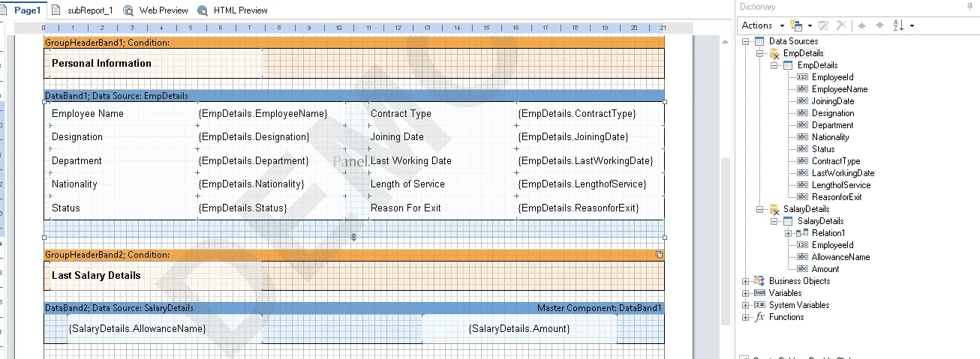Select the DataBand1 header bar
Screen dimensions: 980x359
[354, 96]
